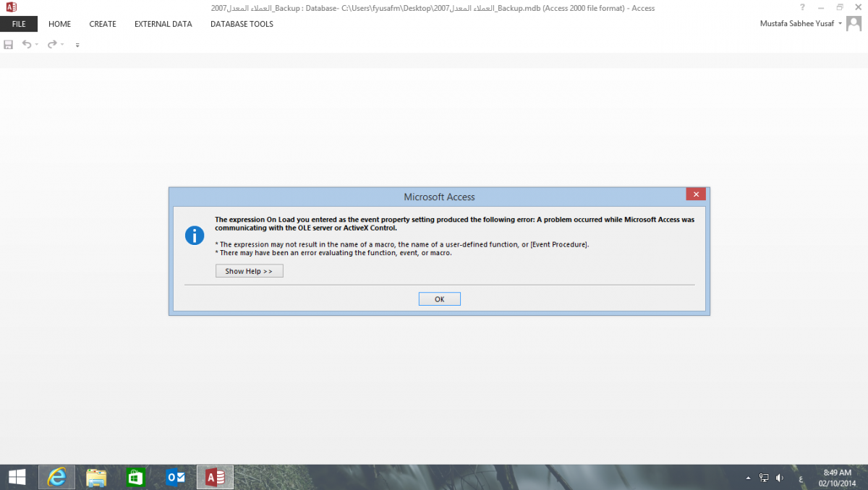Click the Access icon in the taskbar
This screenshot has height=490, width=868.
(215, 477)
